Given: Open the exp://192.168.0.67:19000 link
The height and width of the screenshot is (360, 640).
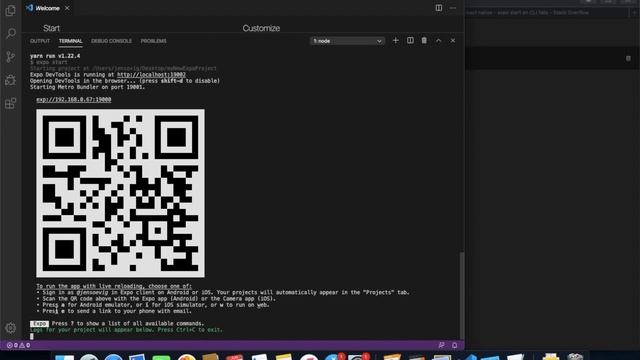Looking at the screenshot, I should coord(73,100).
